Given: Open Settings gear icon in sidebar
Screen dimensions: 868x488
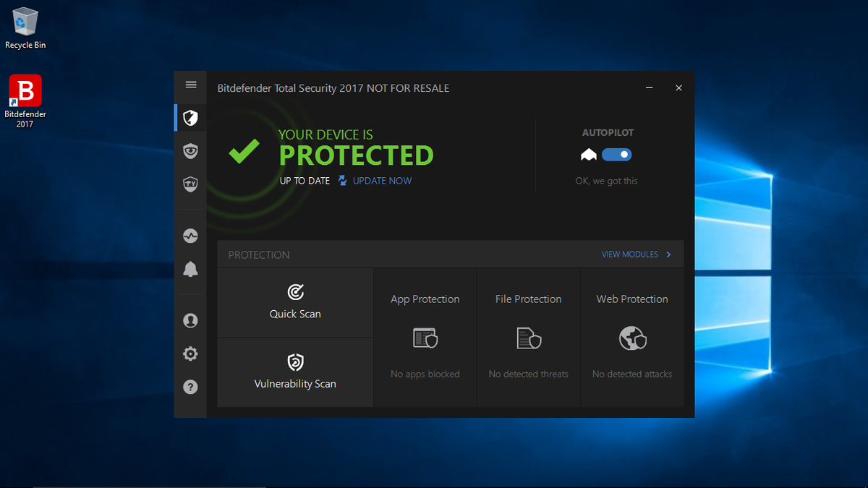Looking at the screenshot, I should (190, 354).
